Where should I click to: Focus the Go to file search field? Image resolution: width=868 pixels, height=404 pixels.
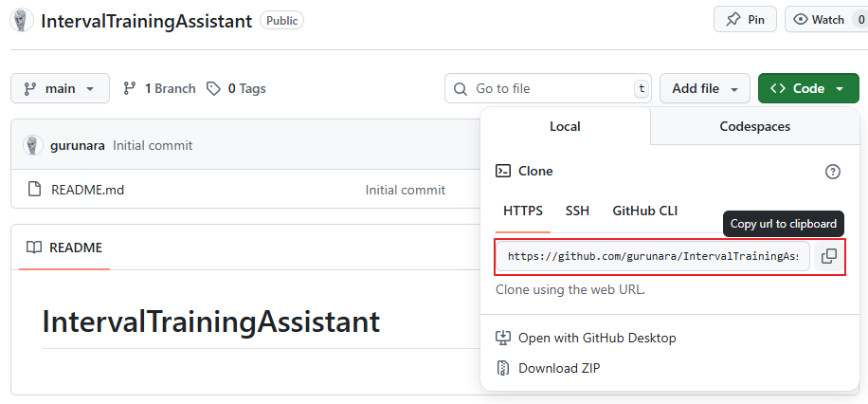(548, 88)
